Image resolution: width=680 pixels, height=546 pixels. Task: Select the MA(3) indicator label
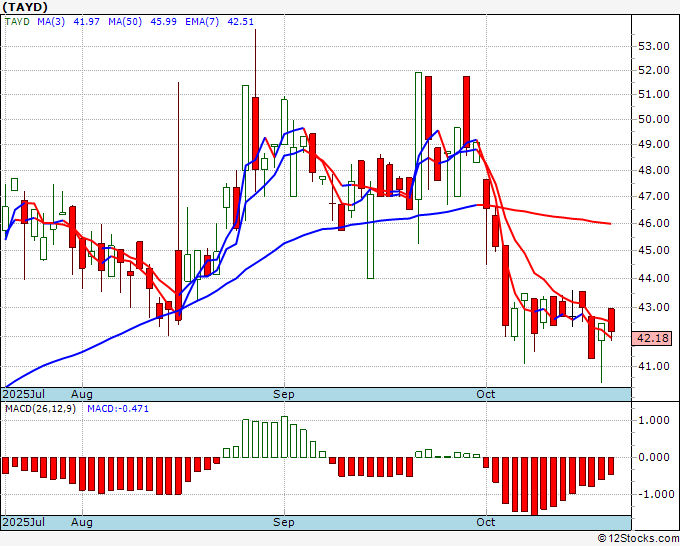(x=51, y=22)
